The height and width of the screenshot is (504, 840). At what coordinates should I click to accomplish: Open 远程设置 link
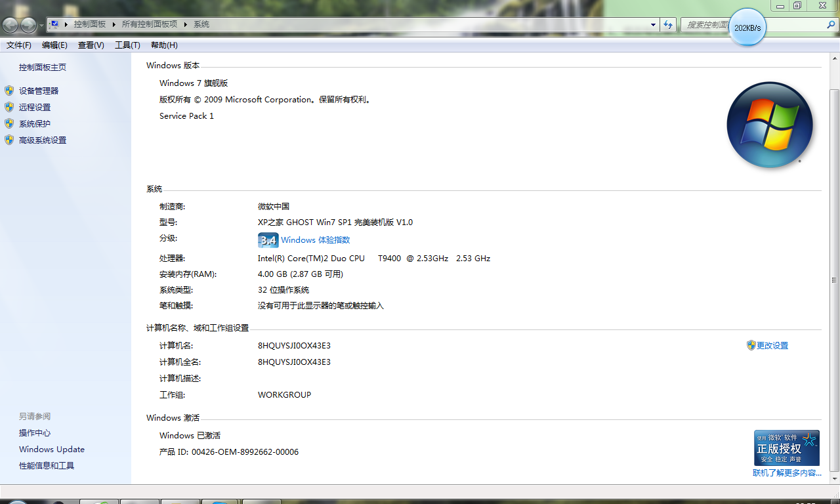click(x=35, y=108)
